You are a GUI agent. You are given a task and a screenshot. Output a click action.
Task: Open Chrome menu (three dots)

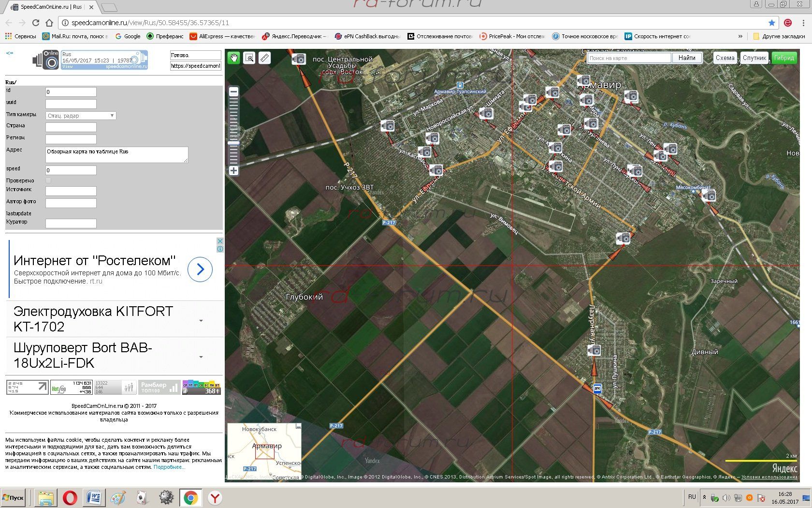click(x=804, y=23)
